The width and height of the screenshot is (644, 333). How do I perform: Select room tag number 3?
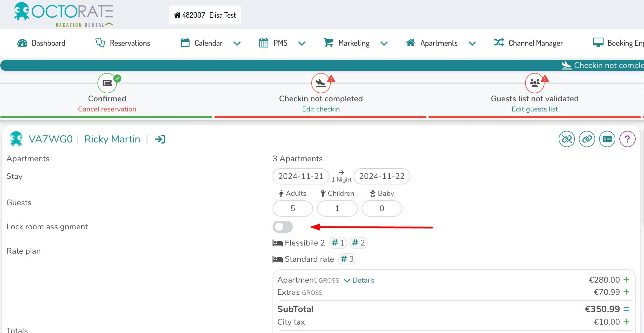(347, 259)
